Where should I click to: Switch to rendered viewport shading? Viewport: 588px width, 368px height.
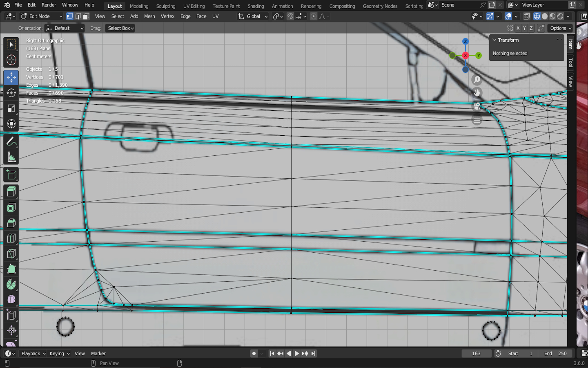(560, 16)
